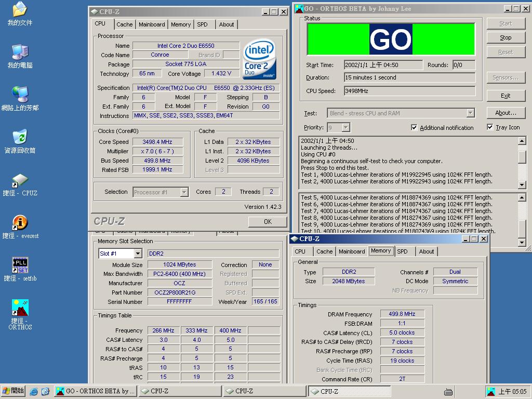Viewport: 532px width, 399px height.
Task: Toggle the Tray Icon checkbox
Action: pyautogui.click(x=490, y=127)
